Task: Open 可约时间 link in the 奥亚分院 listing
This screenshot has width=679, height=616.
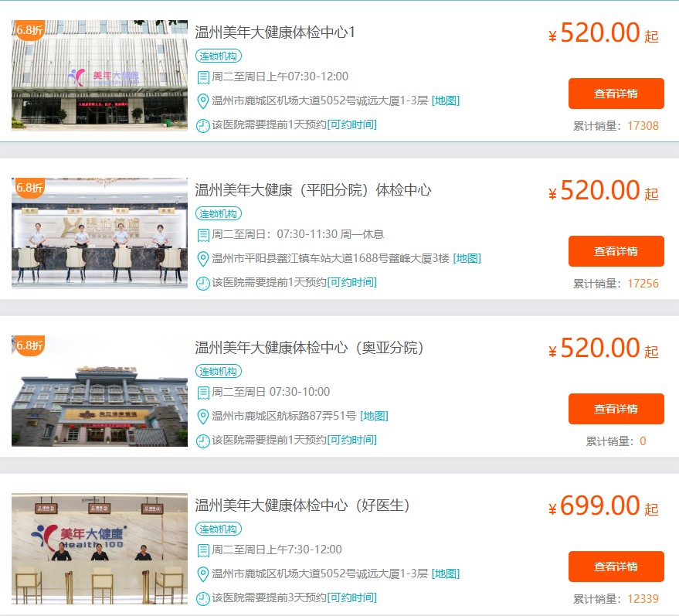Action: click(352, 440)
